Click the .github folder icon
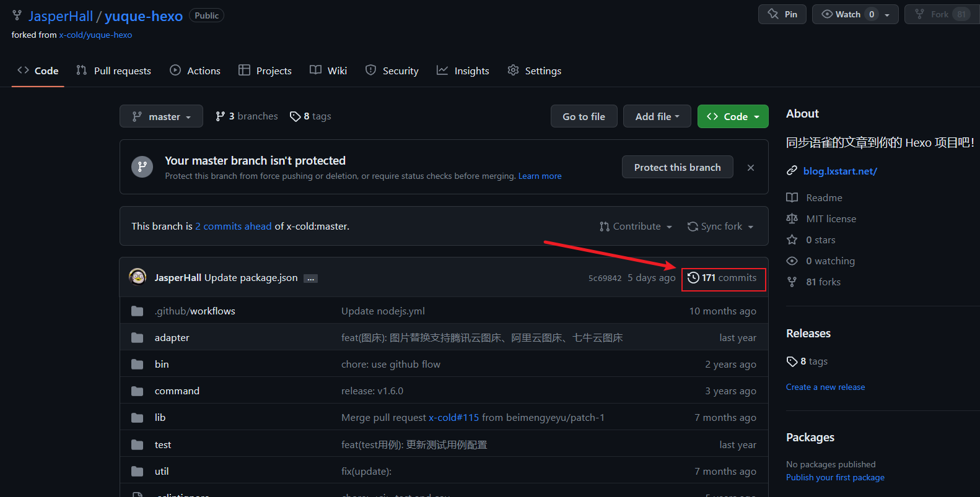 [x=138, y=311]
